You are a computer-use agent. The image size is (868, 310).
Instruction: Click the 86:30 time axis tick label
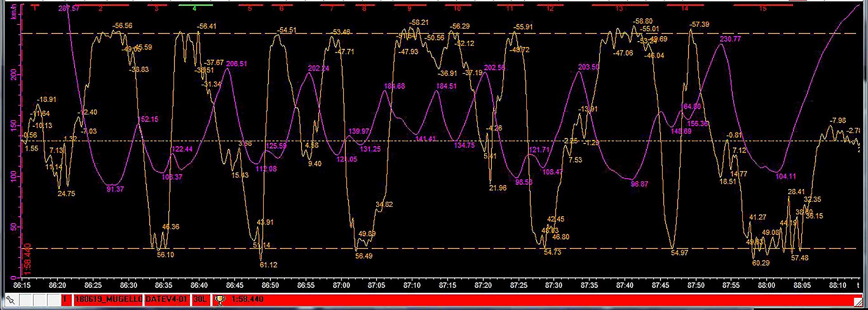[128, 286]
